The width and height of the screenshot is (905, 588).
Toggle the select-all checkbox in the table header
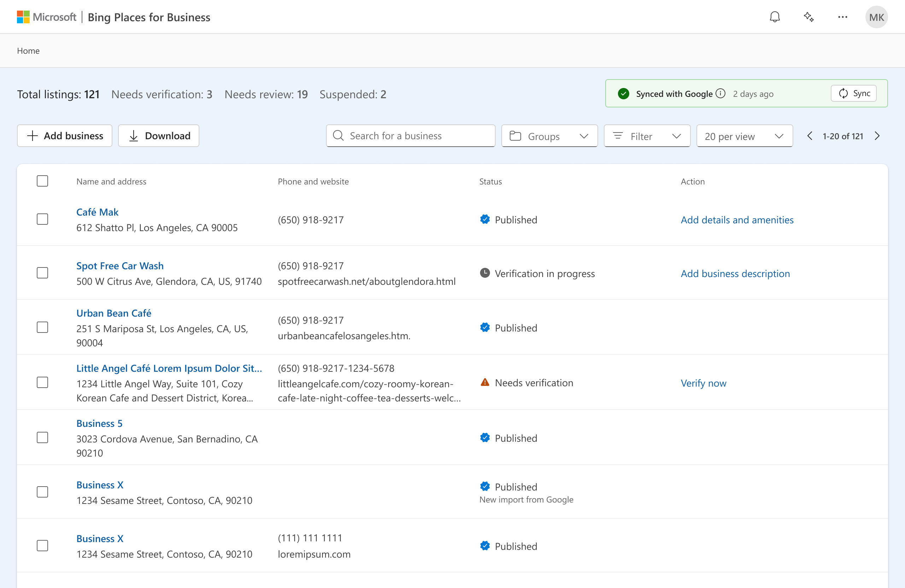(x=42, y=181)
